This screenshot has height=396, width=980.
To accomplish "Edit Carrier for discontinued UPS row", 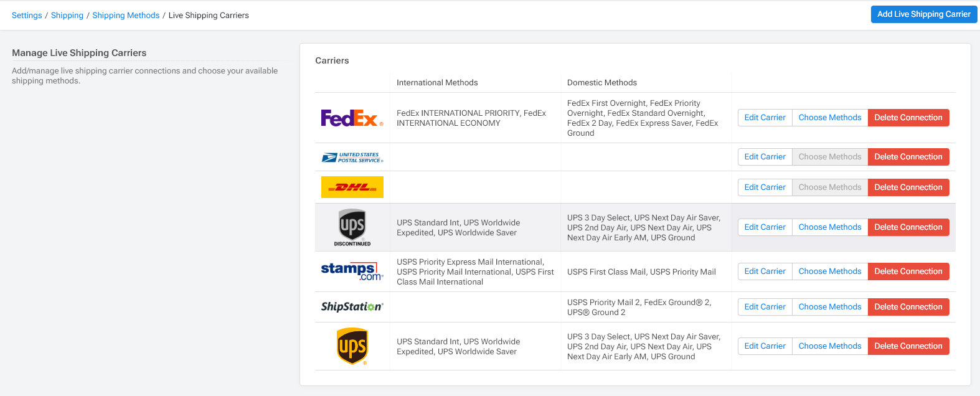I will click(x=765, y=227).
